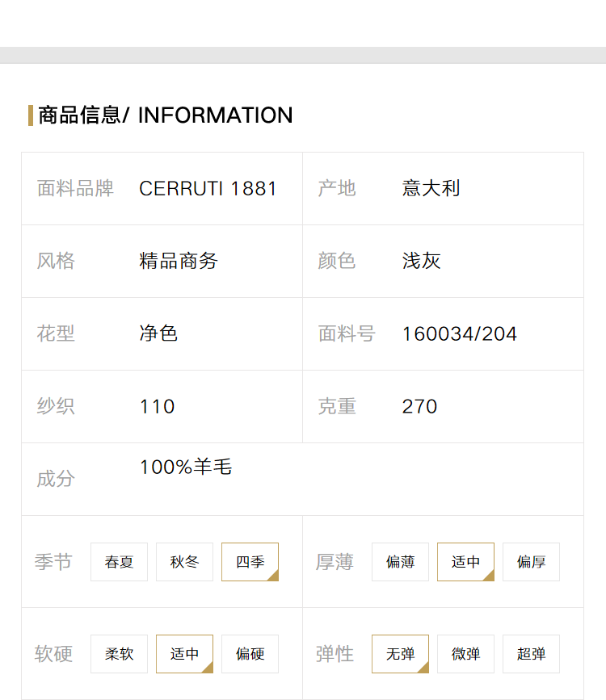
Task: Select the 秋冬 season option
Action: click(184, 562)
